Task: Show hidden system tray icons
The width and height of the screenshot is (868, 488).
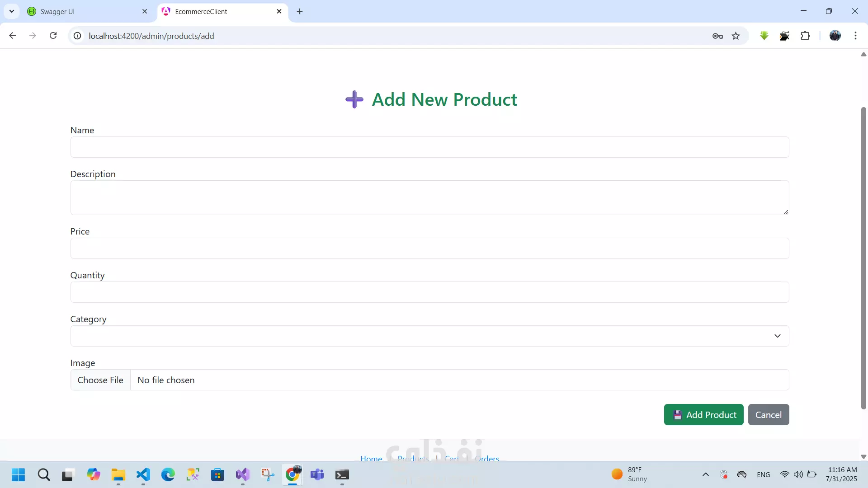Action: point(705,474)
